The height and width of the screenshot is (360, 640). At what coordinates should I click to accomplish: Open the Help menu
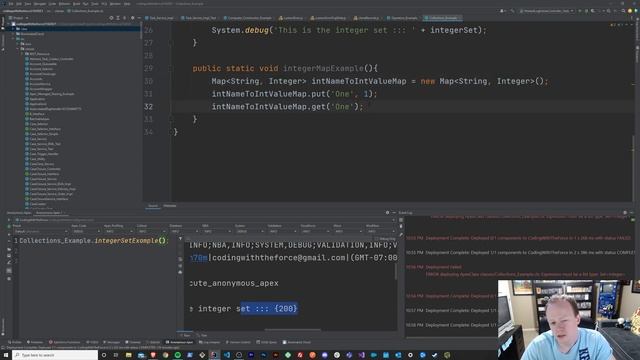[127, 4]
